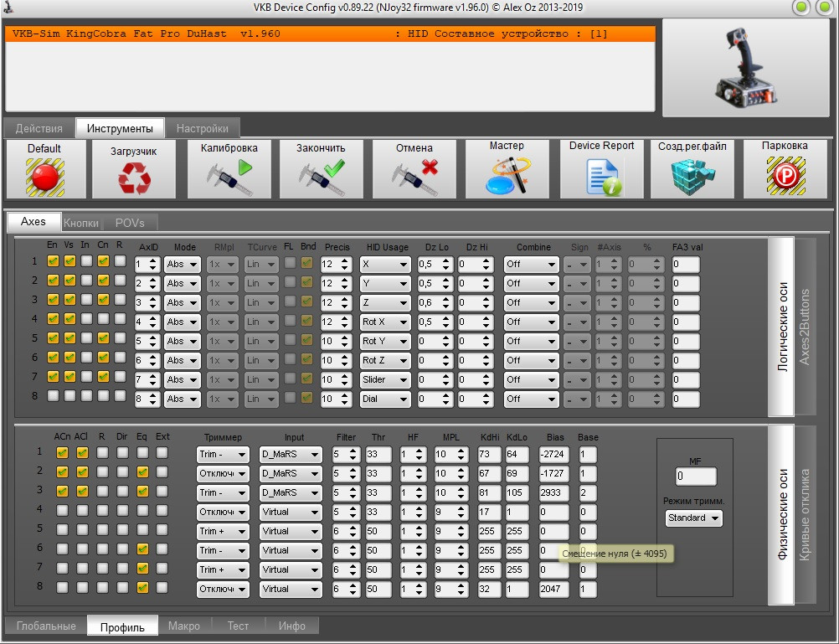
Task: Select the VKB-Sim KingCobra device row
Action: click(330, 33)
